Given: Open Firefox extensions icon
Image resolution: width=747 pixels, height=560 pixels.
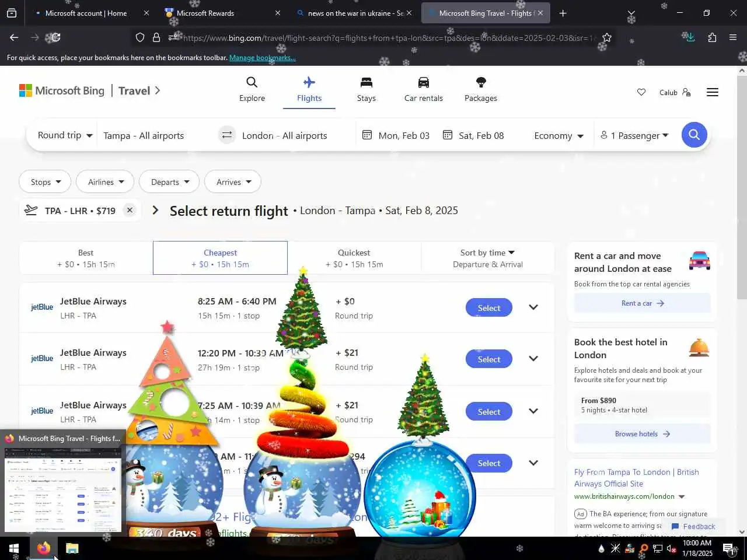Looking at the screenshot, I should click(712, 37).
